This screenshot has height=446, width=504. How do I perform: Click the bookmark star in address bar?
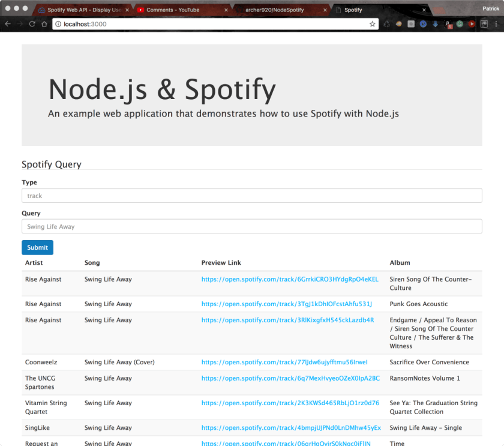373,24
